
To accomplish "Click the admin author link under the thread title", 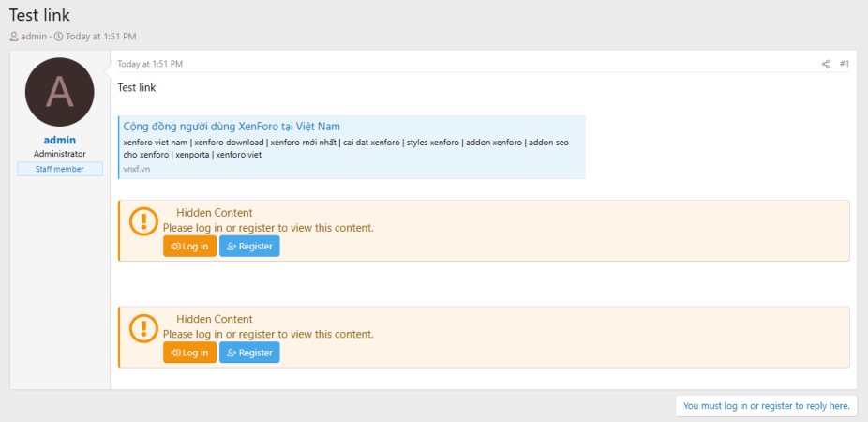I will click(x=34, y=37).
